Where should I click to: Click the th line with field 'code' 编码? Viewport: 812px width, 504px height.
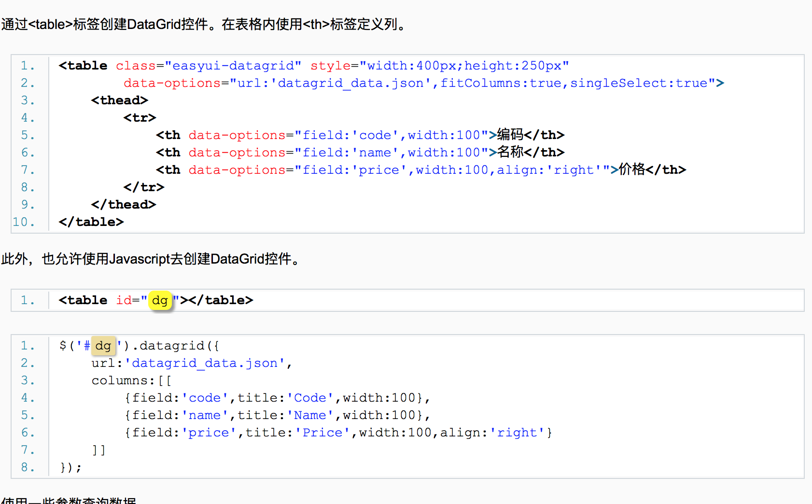360,135
